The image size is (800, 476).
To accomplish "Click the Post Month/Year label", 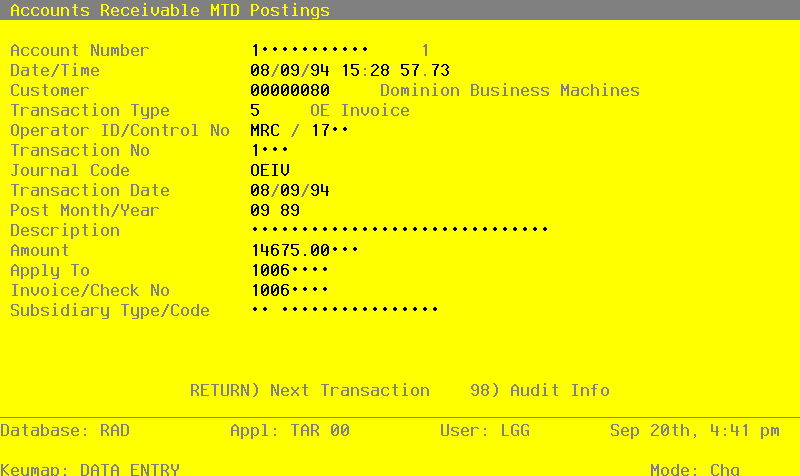I will point(85,210).
